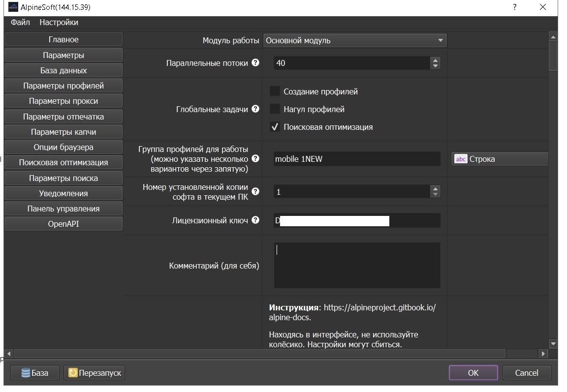Click help icon next to Глобальные задачи
The width and height of the screenshot is (567, 392).
[x=255, y=109]
